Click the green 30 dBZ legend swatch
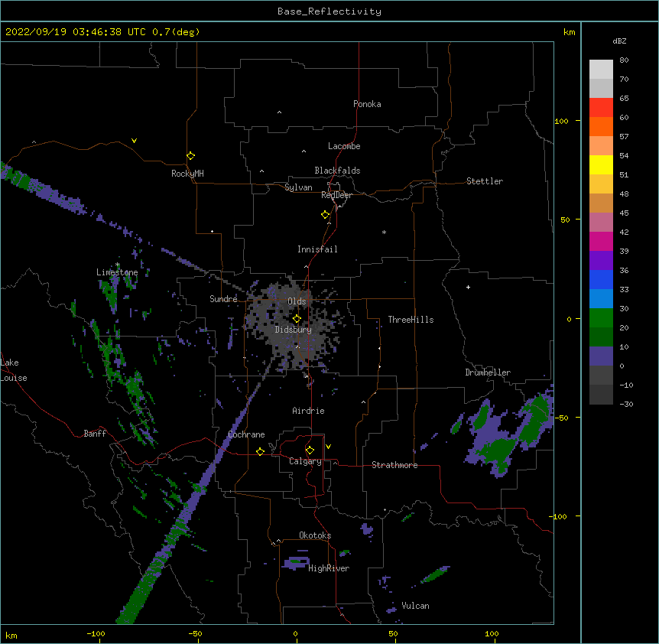This screenshot has height=644, width=659. coord(601,318)
